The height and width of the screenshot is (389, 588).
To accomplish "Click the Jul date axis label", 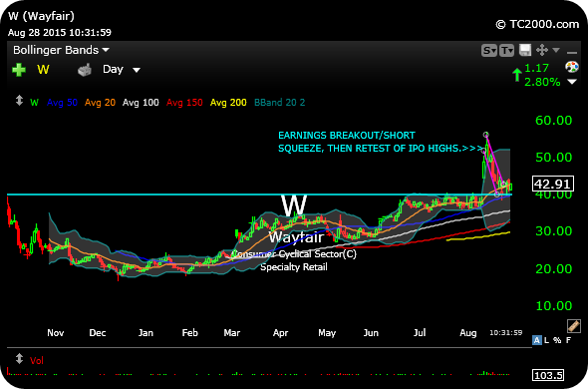I will [x=420, y=333].
